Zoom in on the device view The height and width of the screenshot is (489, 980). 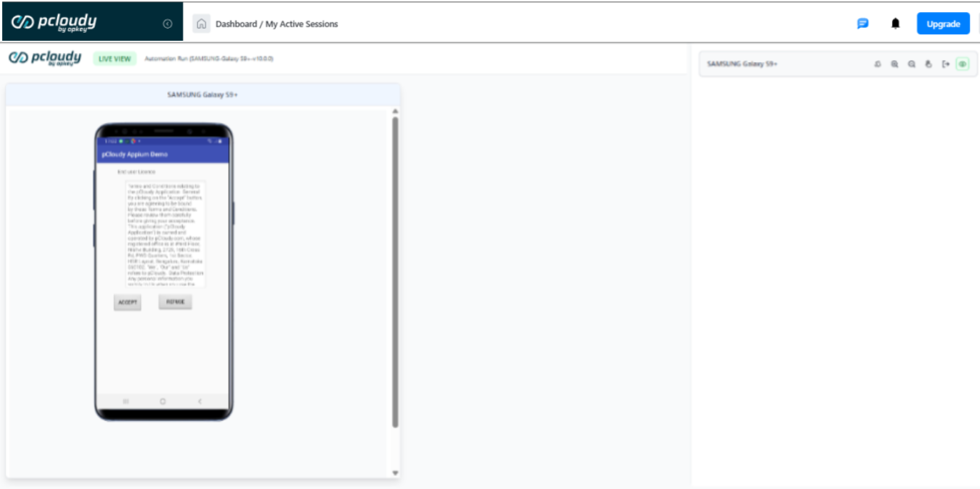tap(894, 64)
